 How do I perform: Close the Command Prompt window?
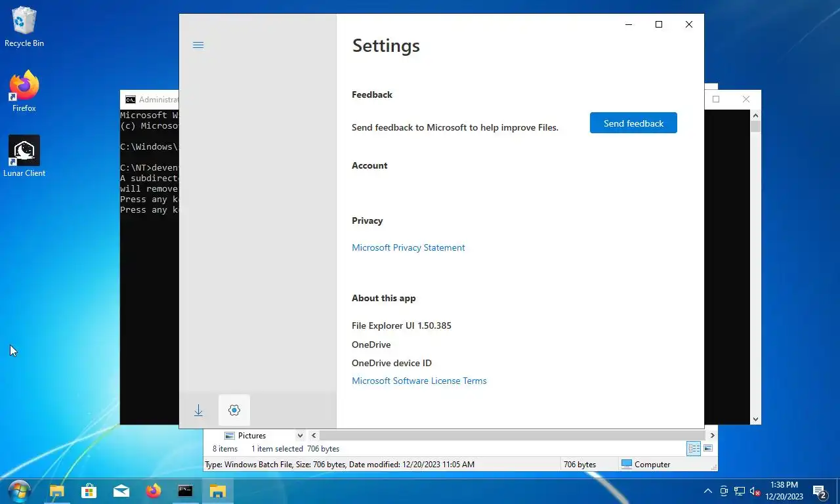(x=746, y=99)
